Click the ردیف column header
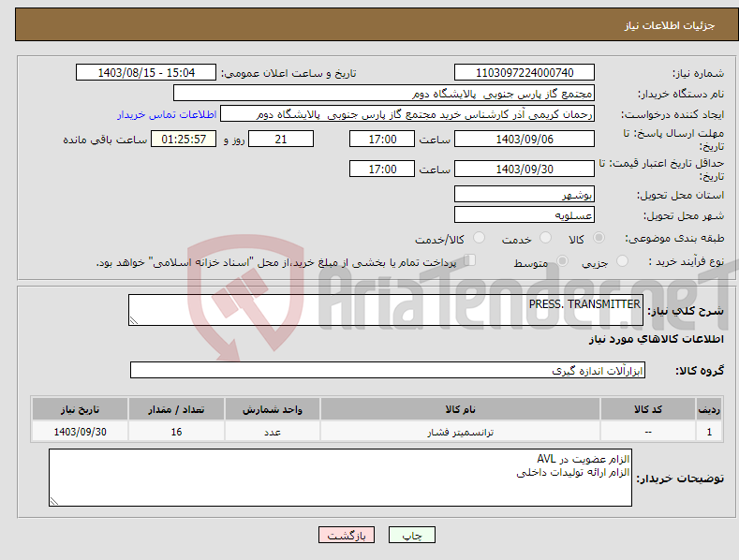Image resolution: width=739 pixels, height=560 pixels. pyautogui.click(x=709, y=409)
